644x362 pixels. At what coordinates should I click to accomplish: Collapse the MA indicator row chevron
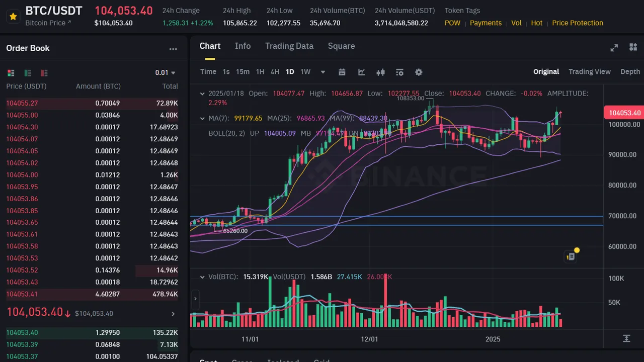coord(202,119)
